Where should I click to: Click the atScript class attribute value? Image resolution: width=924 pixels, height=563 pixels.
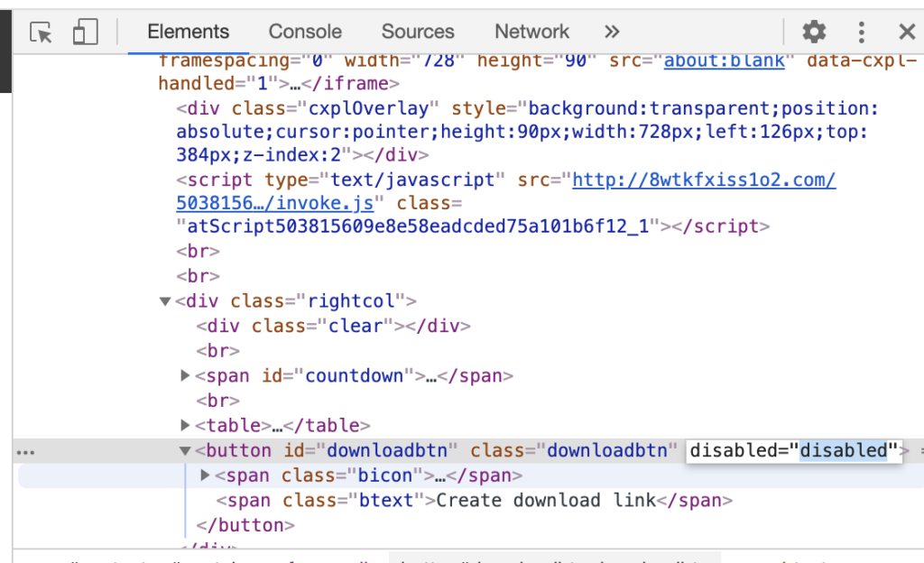click(x=418, y=226)
